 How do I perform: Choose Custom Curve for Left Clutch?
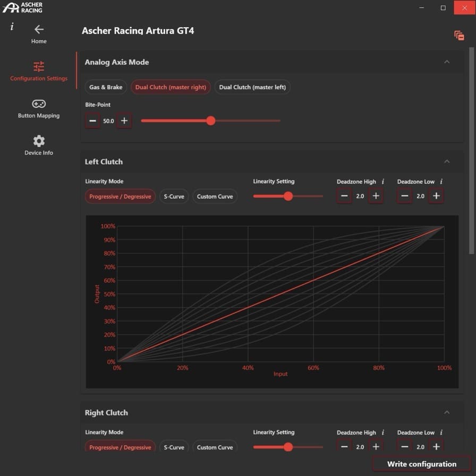coord(215,197)
